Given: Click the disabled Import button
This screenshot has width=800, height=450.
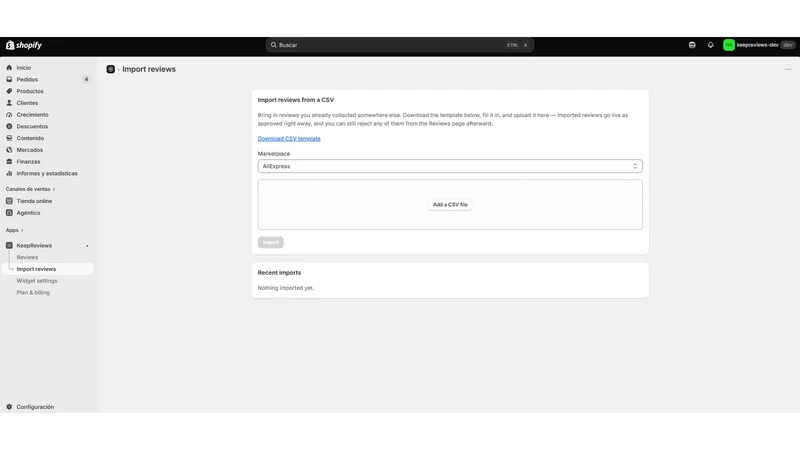Looking at the screenshot, I should pyautogui.click(x=270, y=242).
